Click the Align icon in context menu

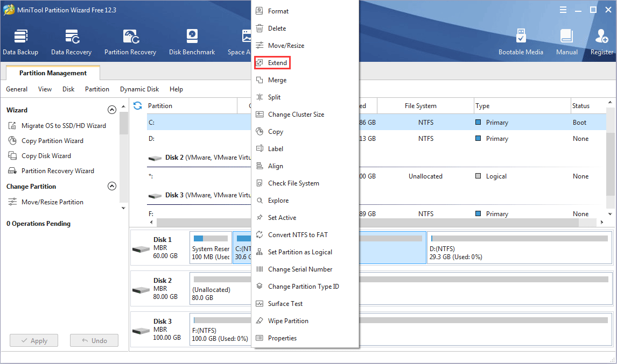pos(260,166)
